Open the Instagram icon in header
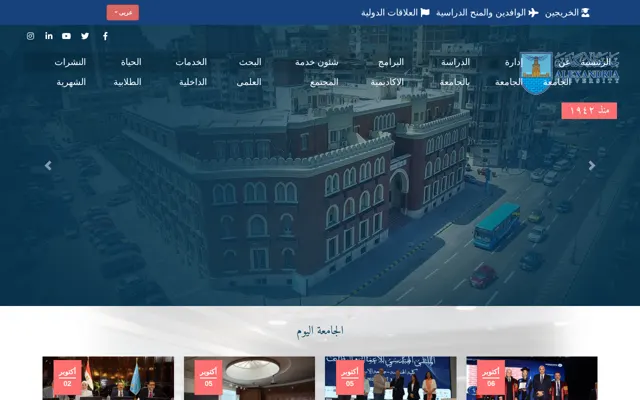Image resolution: width=640 pixels, height=400 pixels. pos(30,36)
